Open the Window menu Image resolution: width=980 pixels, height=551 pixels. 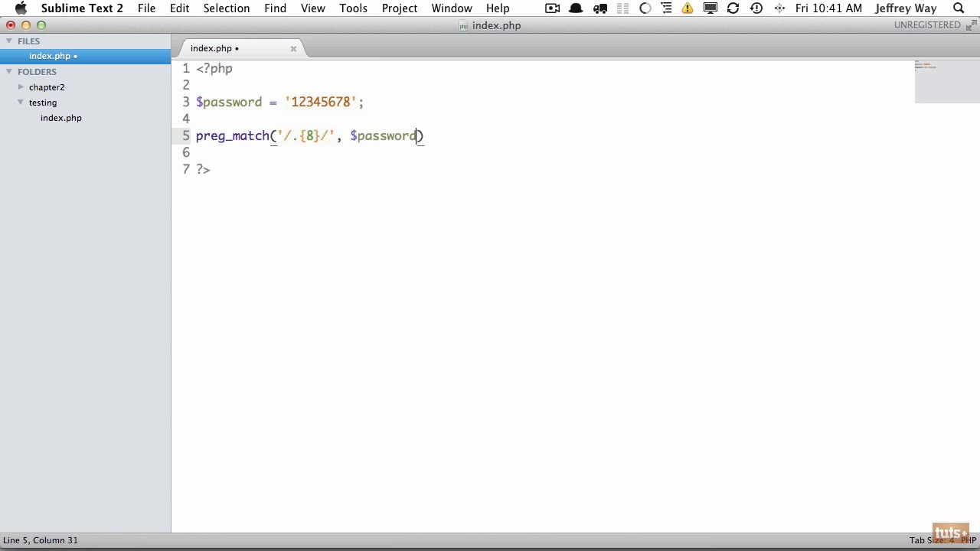tap(452, 8)
